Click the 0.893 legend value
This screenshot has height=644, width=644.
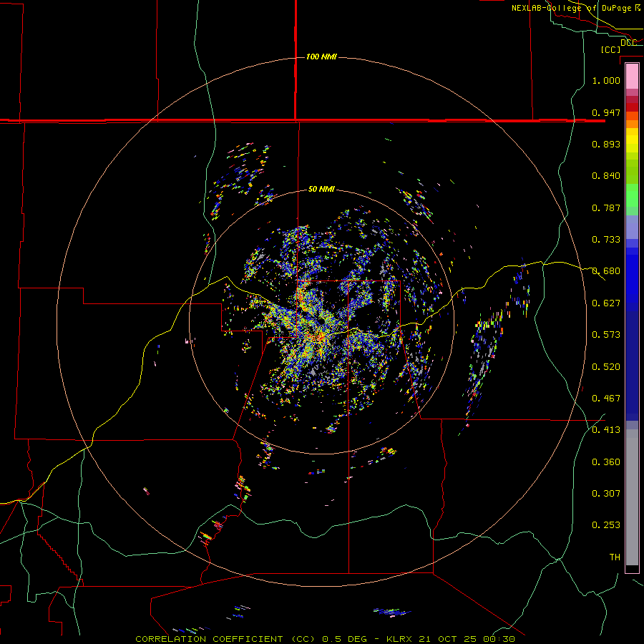(606, 144)
